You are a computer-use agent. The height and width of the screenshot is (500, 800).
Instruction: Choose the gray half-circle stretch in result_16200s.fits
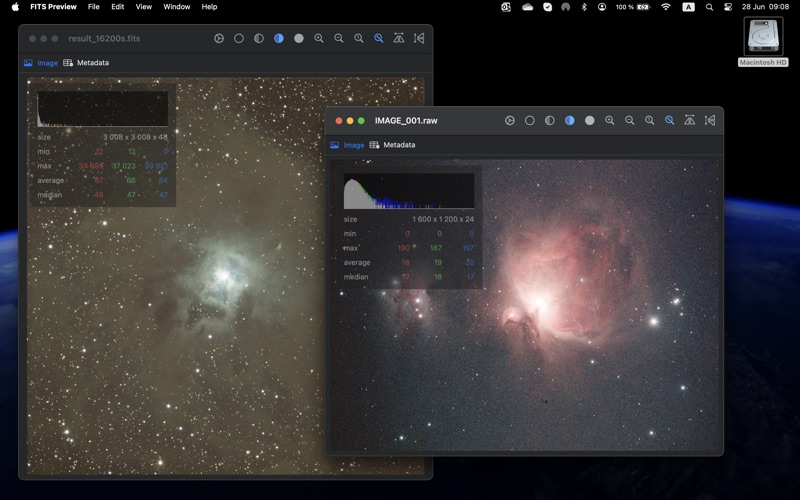(259, 38)
